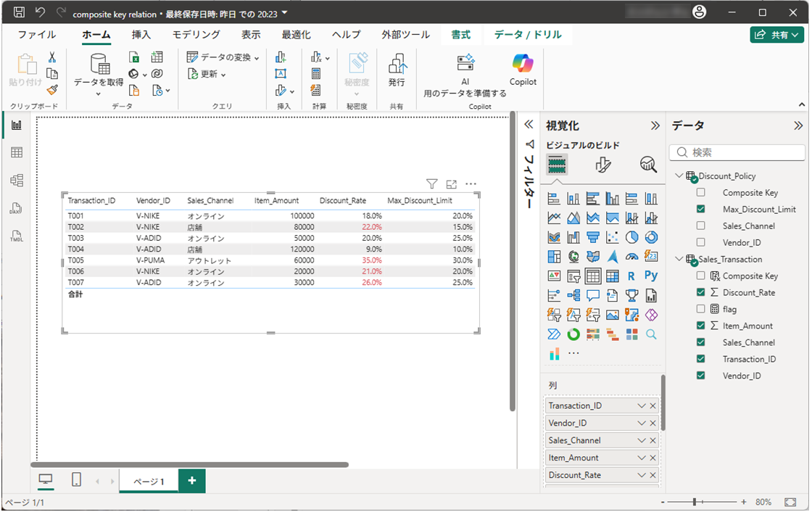
Task: Open DAX query view in left sidebar
Action: pyautogui.click(x=16, y=209)
